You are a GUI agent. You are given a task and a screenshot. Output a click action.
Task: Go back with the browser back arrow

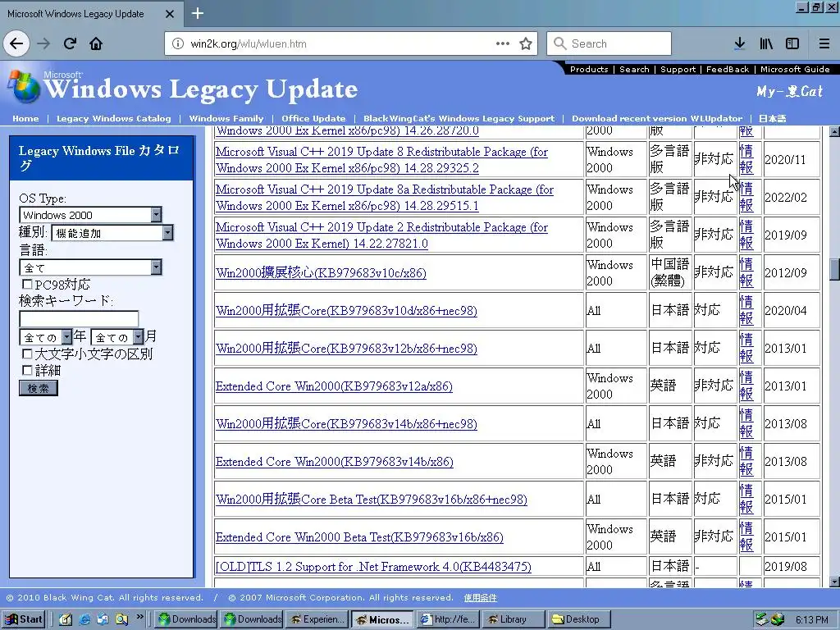(16, 43)
